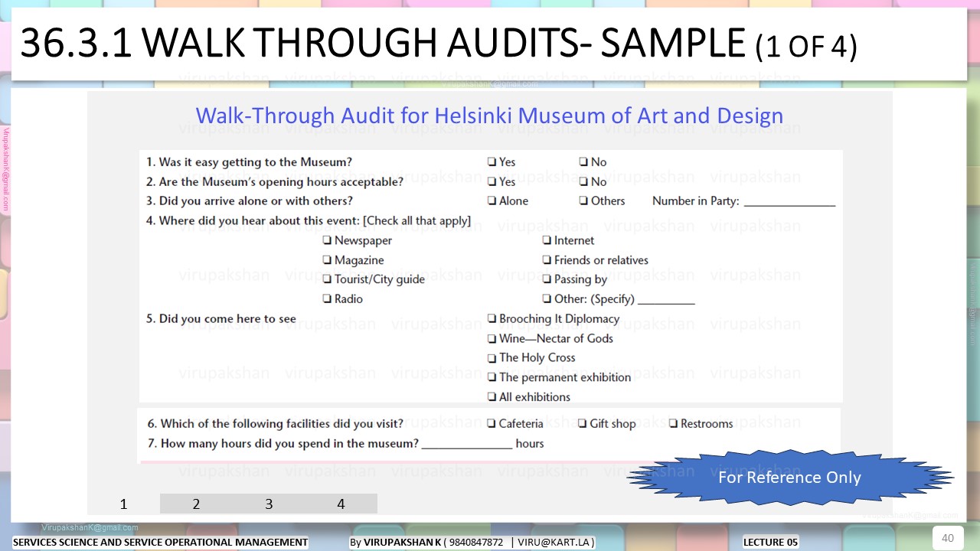Click the slide number 40 box
The width and height of the screenshot is (980, 551).
click(x=947, y=538)
